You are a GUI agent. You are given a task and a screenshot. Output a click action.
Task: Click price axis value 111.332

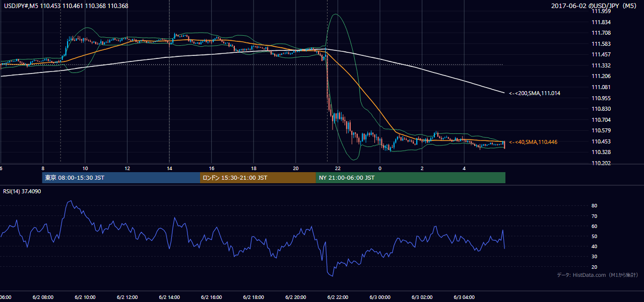[601, 65]
